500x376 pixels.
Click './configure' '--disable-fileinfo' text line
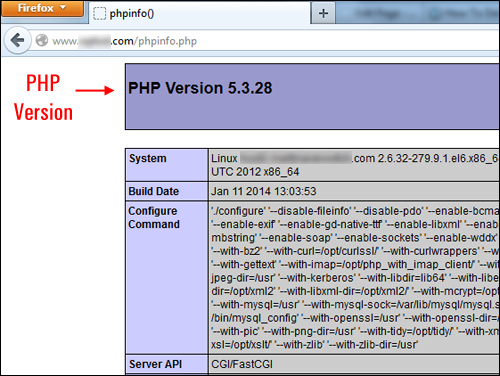coord(355,211)
